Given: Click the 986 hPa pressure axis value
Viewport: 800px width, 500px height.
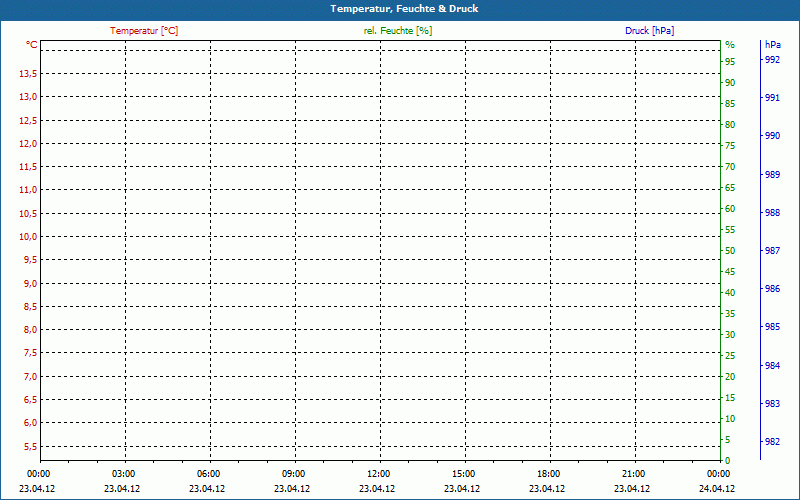Looking at the screenshot, I should point(772,289).
